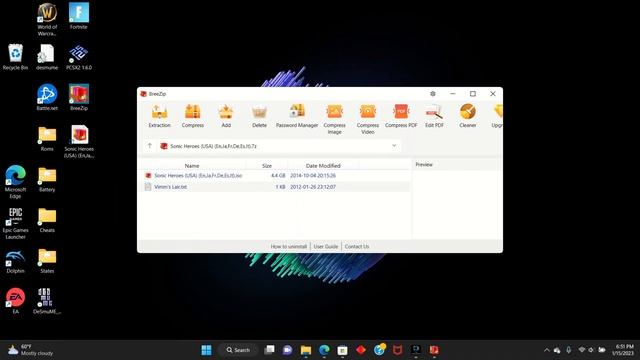The image size is (640, 360).
Task: Open Microsoft Edge desktop shortcut
Action: (x=15, y=182)
